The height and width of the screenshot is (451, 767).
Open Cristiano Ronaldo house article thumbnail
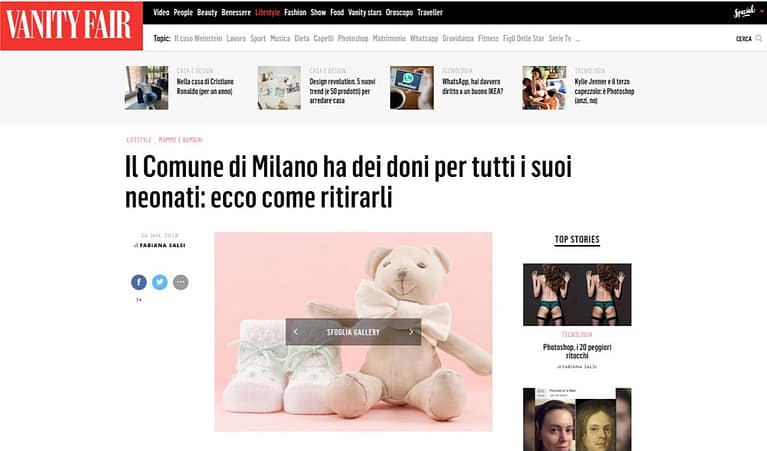[x=146, y=88]
